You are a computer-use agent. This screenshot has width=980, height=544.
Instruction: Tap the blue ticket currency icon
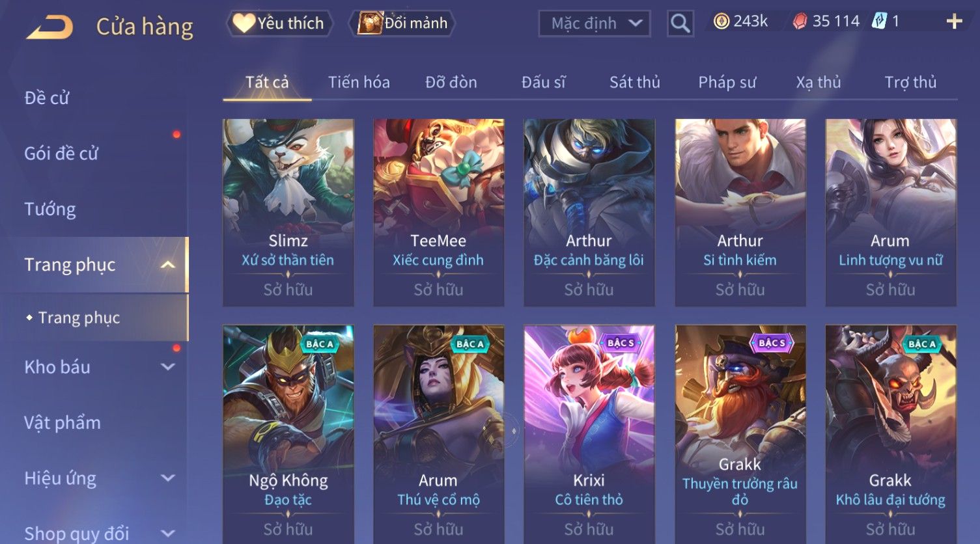click(x=879, y=21)
